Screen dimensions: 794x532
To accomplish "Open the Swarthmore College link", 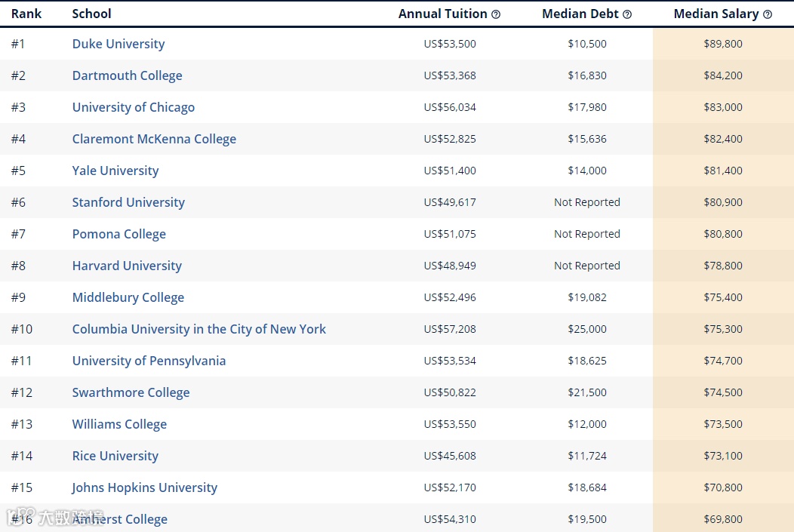I will coord(131,393).
